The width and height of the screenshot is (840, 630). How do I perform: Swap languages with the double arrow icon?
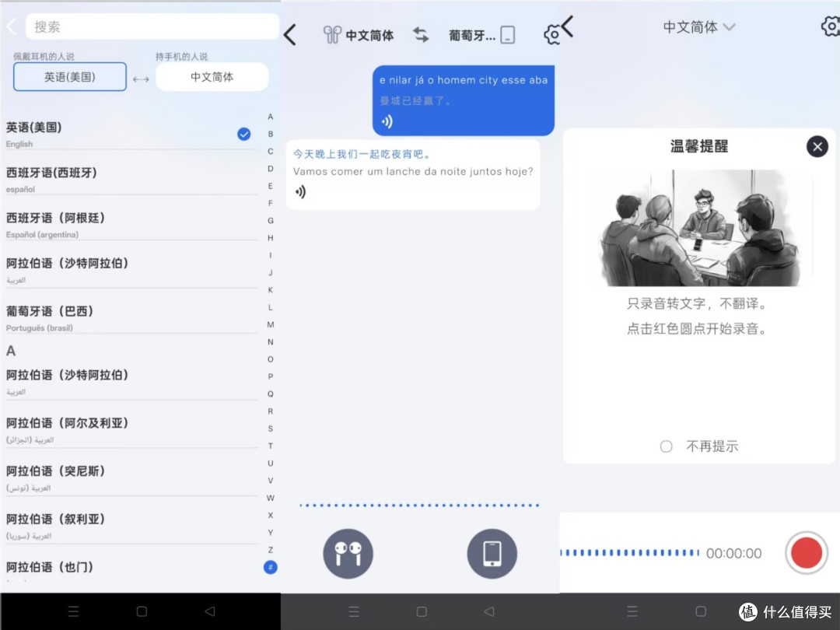(x=141, y=79)
